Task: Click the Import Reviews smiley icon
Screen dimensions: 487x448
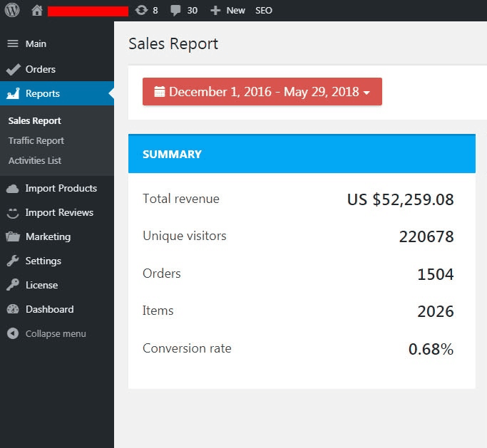Action: tap(13, 213)
